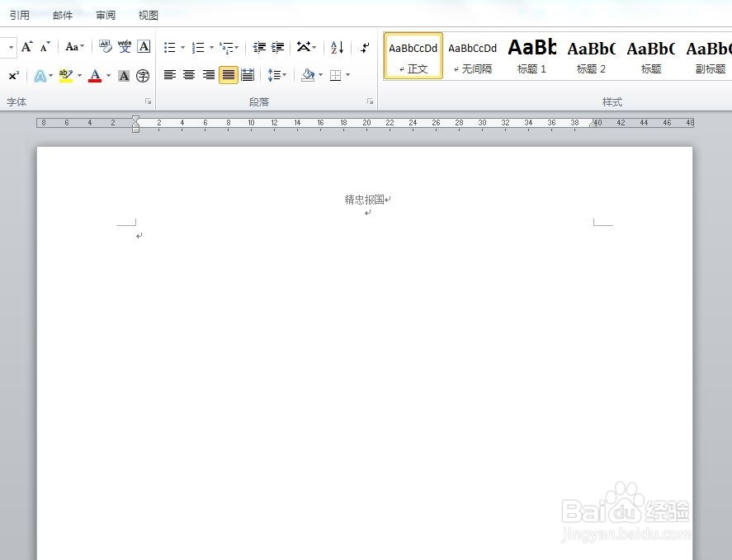This screenshot has height=560, width=732.
Task: Clear formatting with the eraser icon
Action: 106,47
